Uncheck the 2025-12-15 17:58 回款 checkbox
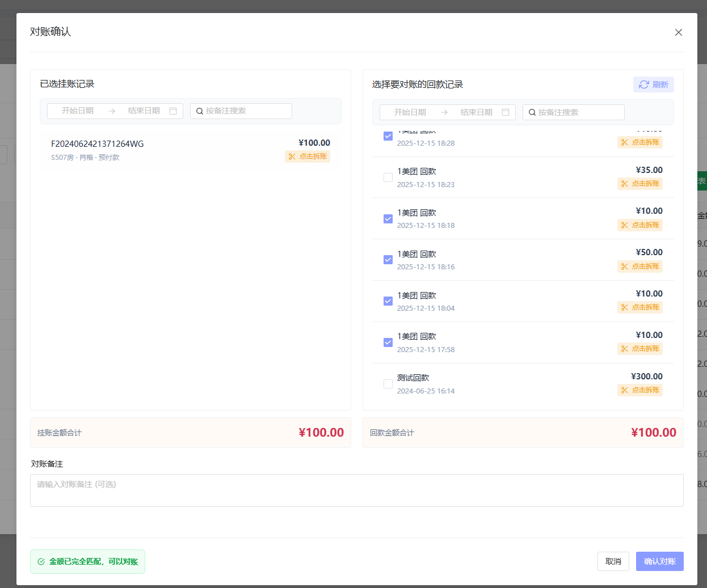This screenshot has width=707, height=588. (x=388, y=342)
